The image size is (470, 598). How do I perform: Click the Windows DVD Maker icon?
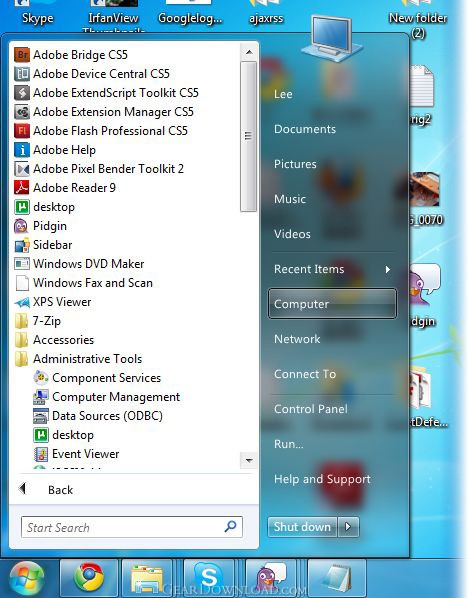22,264
